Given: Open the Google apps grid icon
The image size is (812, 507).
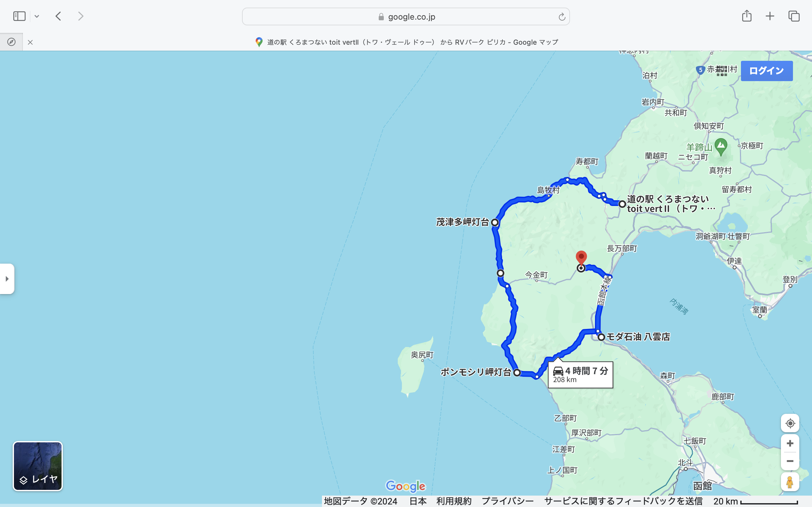Looking at the screenshot, I should point(722,71).
